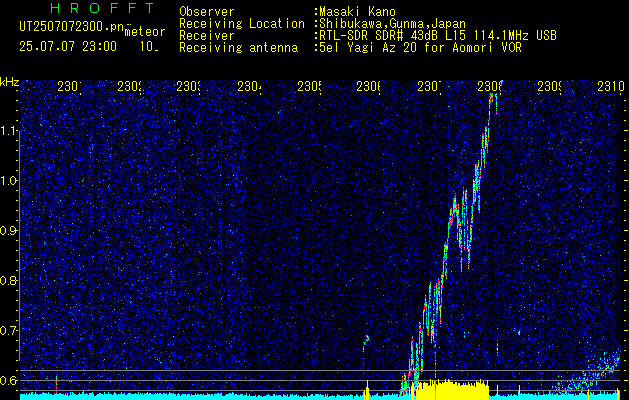Click the 2307 time marker
The height and width of the screenshot is (400, 629).
click(x=429, y=86)
